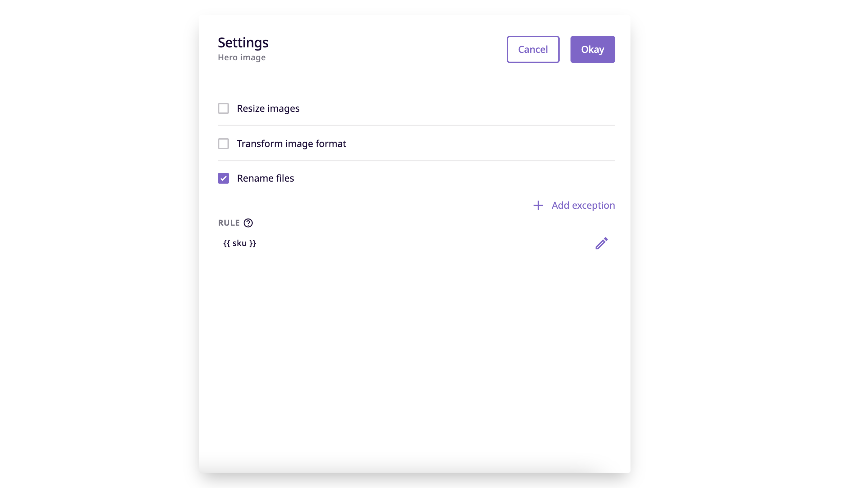Click the Resize images label
The height and width of the screenshot is (488, 868).
point(268,108)
